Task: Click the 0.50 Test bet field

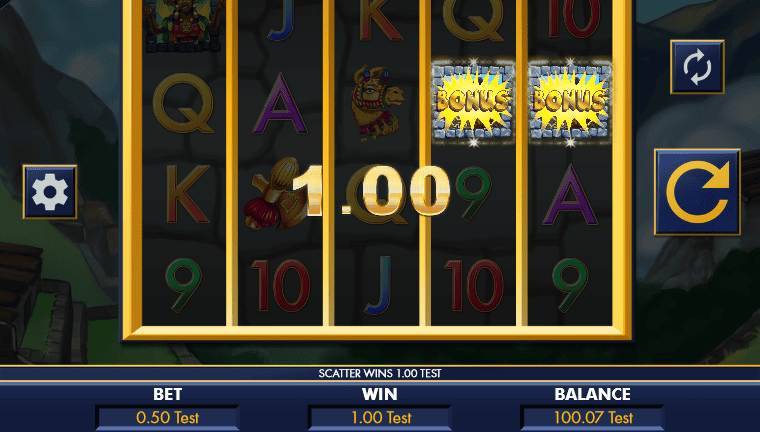Action: 167,417
